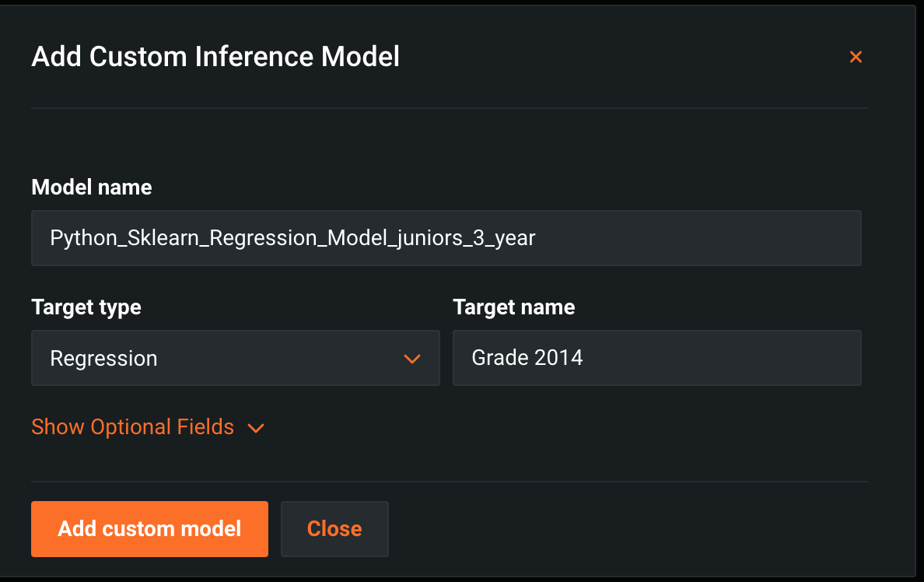Click the blank middle of the Target type combo box

pos(280,358)
